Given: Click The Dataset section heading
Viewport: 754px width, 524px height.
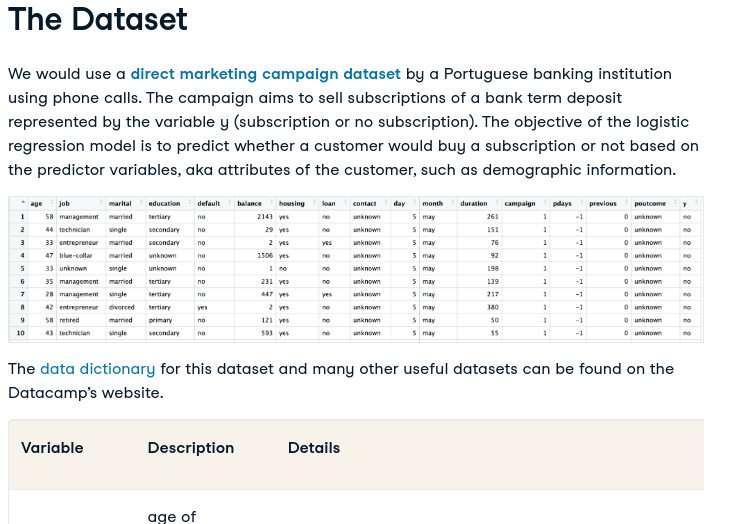Looking at the screenshot, I should pyautogui.click(x=98, y=19).
